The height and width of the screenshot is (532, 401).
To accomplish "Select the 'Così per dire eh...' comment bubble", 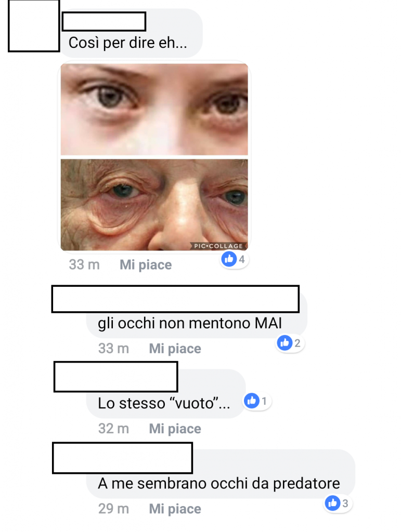I will (x=131, y=33).
